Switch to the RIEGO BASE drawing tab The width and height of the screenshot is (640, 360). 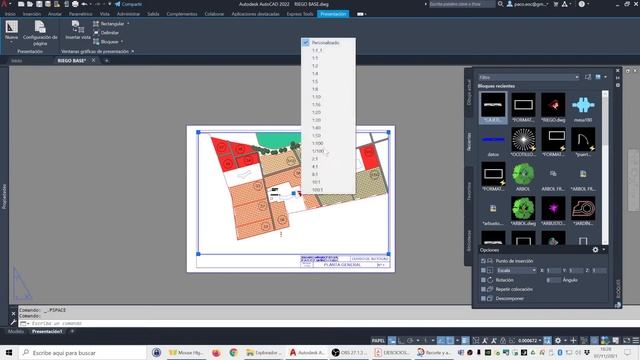[x=72, y=60]
